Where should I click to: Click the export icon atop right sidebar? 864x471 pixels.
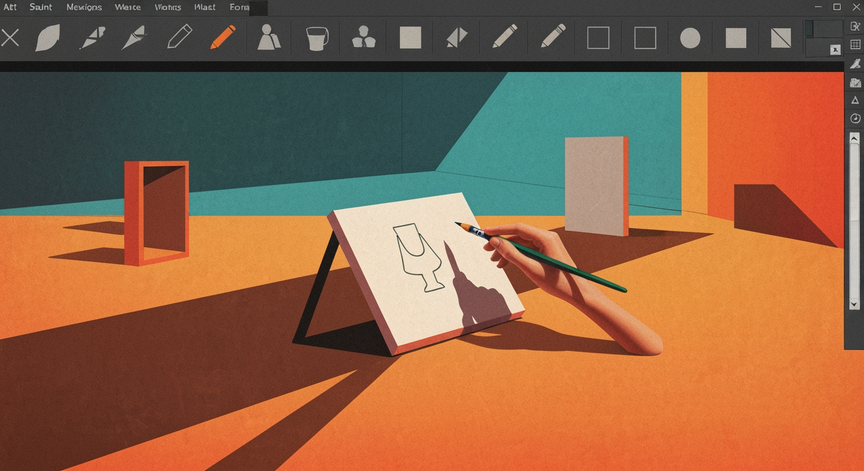(855, 26)
